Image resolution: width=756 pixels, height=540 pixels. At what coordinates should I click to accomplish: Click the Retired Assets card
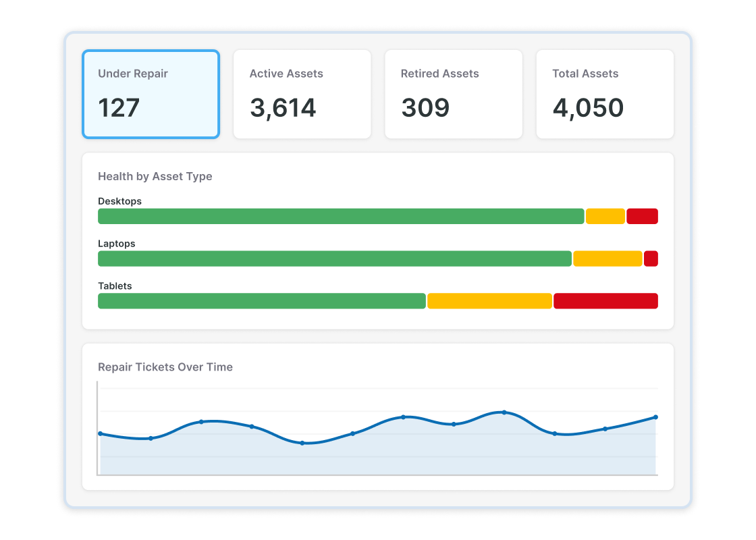tap(453, 94)
